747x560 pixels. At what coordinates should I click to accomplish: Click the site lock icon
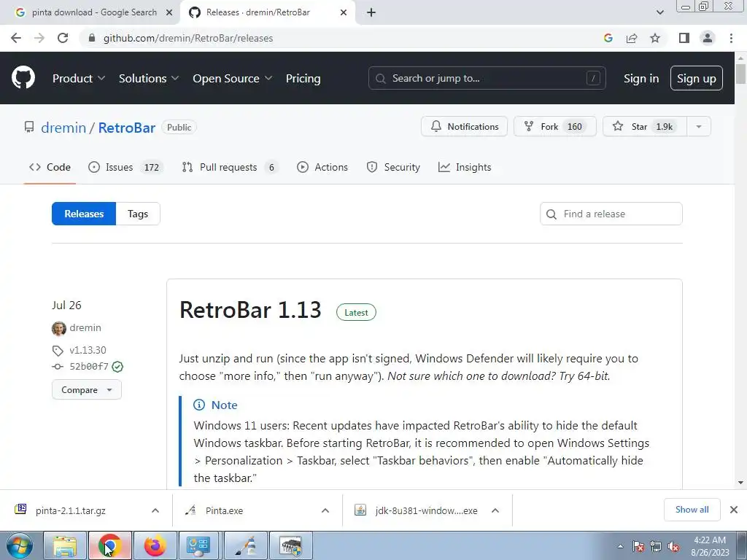coord(92,38)
